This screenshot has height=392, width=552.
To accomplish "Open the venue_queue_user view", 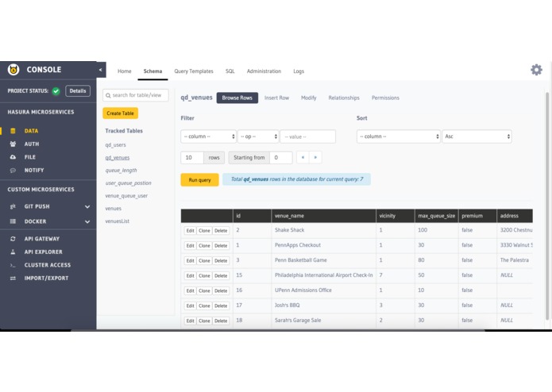I will [126, 196].
